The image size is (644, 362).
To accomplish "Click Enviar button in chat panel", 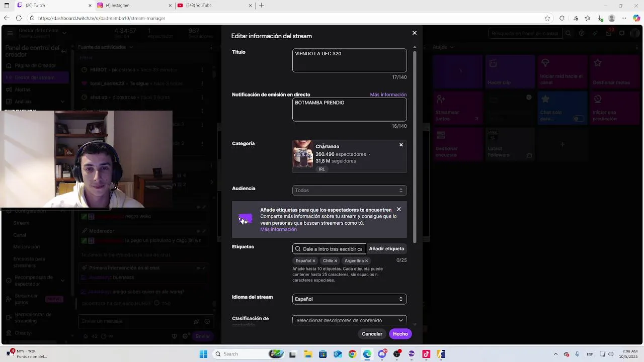I will (203, 336).
